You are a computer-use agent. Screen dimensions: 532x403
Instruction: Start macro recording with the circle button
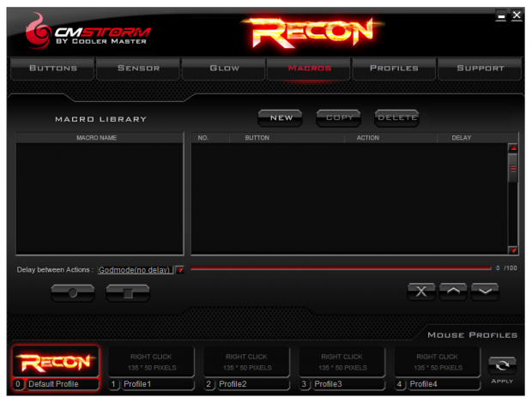click(x=73, y=293)
